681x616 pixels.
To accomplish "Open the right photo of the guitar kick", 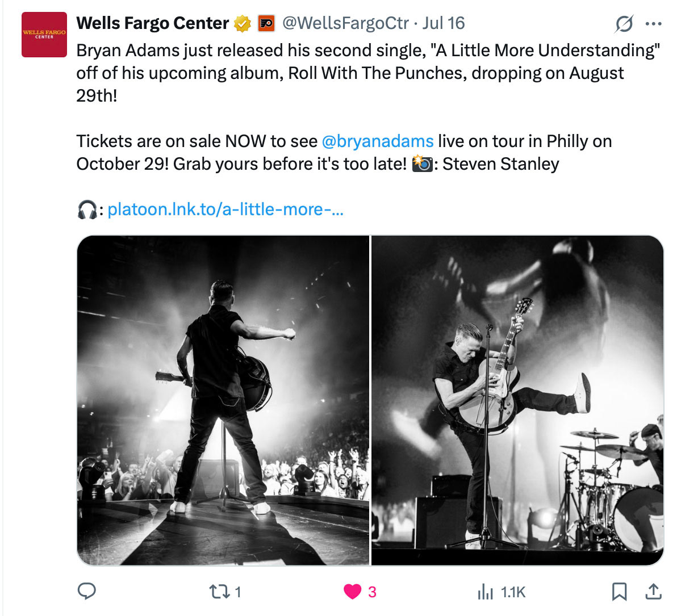I will pyautogui.click(x=517, y=400).
